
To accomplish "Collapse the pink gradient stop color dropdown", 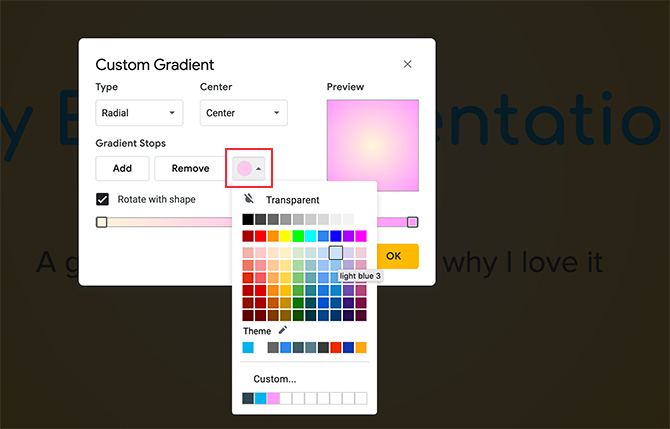I will tap(249, 168).
